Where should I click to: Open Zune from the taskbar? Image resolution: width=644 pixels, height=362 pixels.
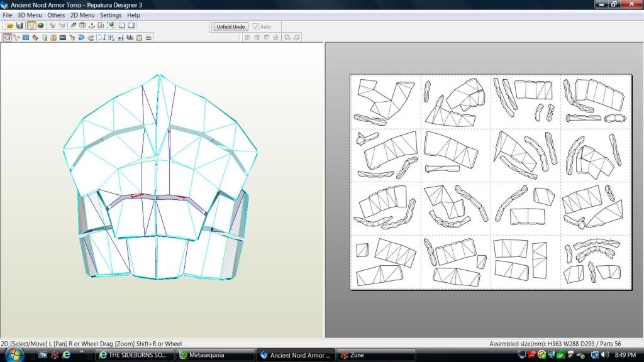[357, 355]
